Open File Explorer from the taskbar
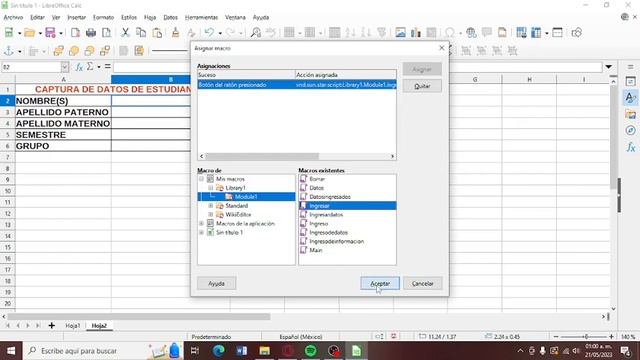Screen dimensions: 640x360 coord(264,351)
